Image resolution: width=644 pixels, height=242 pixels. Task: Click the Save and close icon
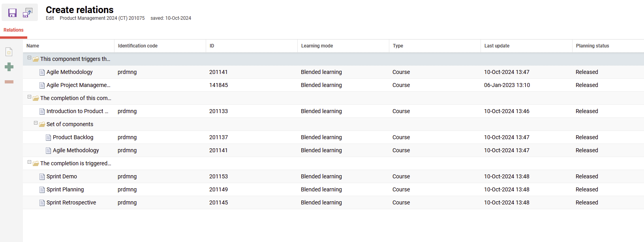(x=28, y=13)
